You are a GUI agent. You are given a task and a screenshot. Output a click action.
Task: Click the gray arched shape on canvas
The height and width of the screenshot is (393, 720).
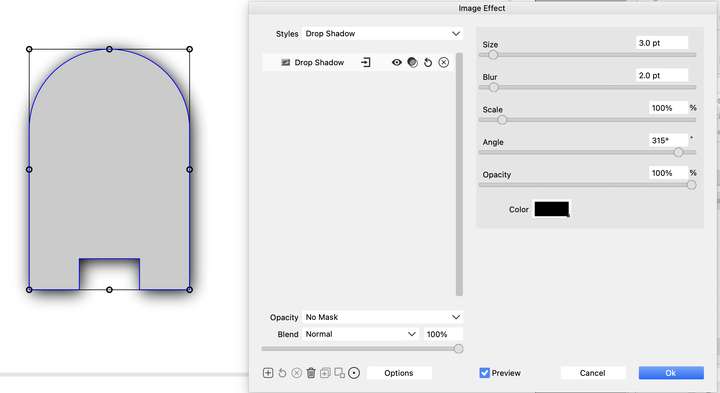(109, 170)
